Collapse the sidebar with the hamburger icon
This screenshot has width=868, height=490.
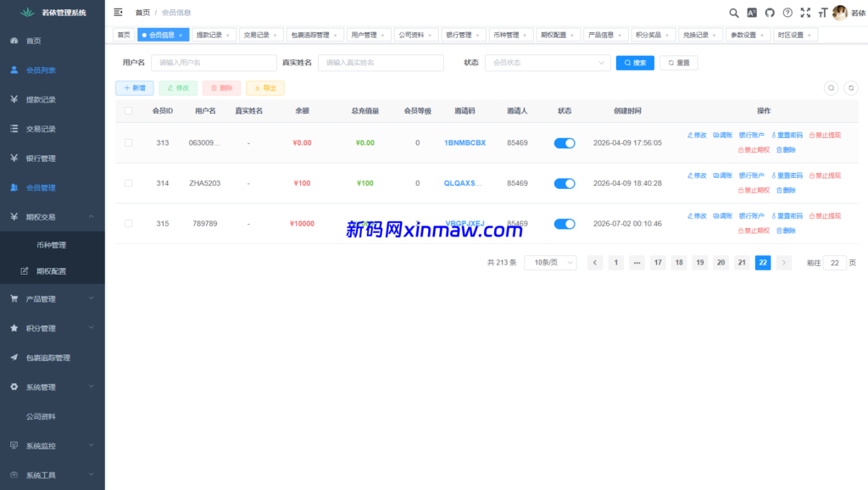click(118, 12)
